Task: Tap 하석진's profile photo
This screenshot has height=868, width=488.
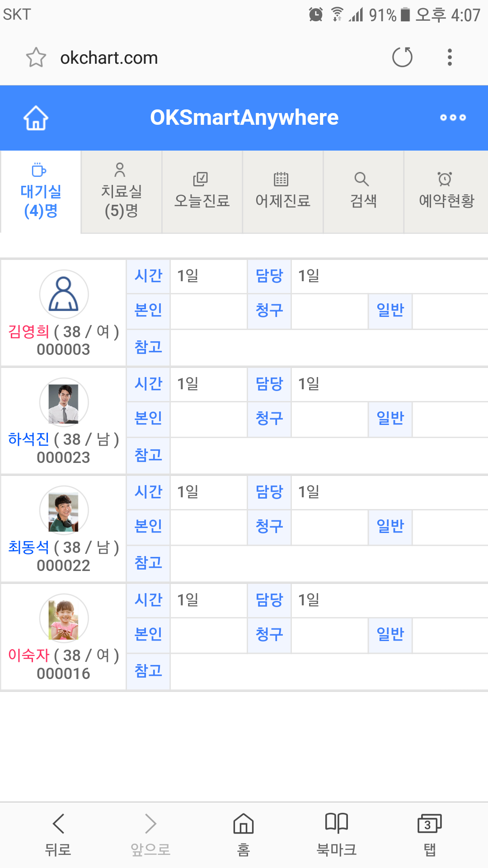Action: click(x=64, y=402)
